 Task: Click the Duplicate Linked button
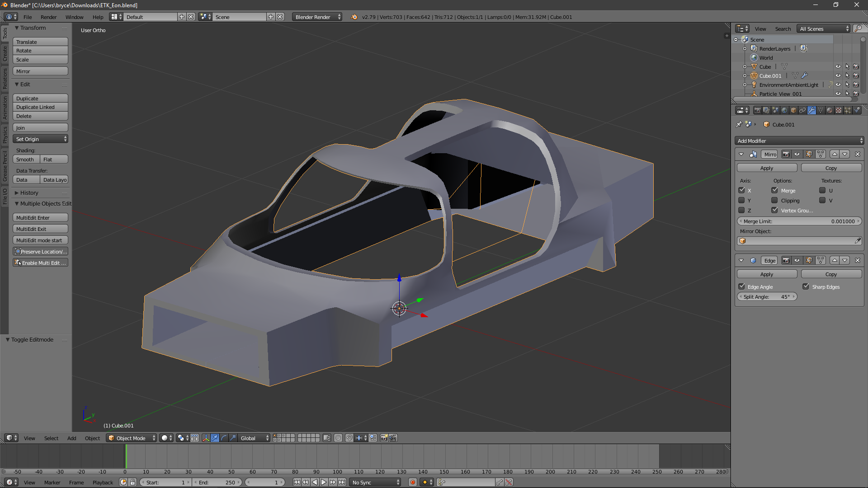40,107
